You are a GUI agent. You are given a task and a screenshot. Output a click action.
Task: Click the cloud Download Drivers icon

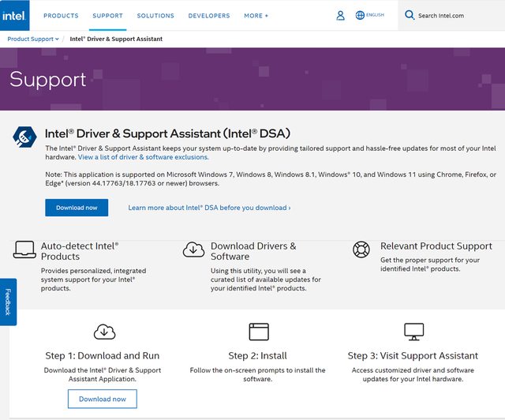tap(193, 250)
